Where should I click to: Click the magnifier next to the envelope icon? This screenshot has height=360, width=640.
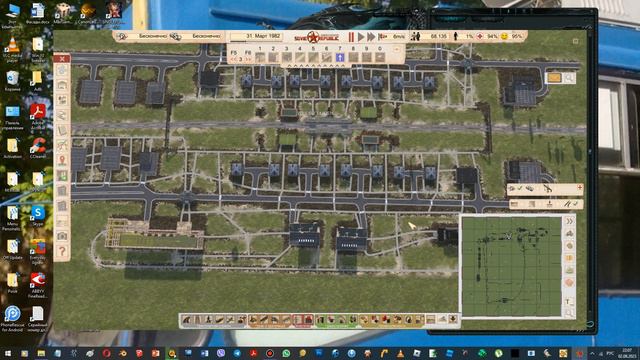pyautogui.click(x=569, y=78)
